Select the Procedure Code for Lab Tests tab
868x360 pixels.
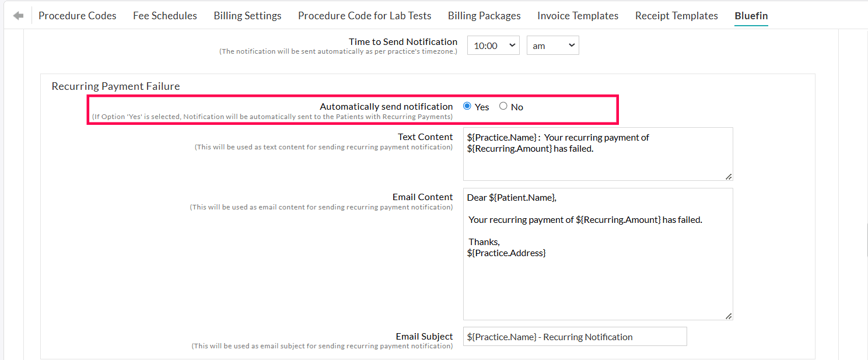tap(364, 15)
